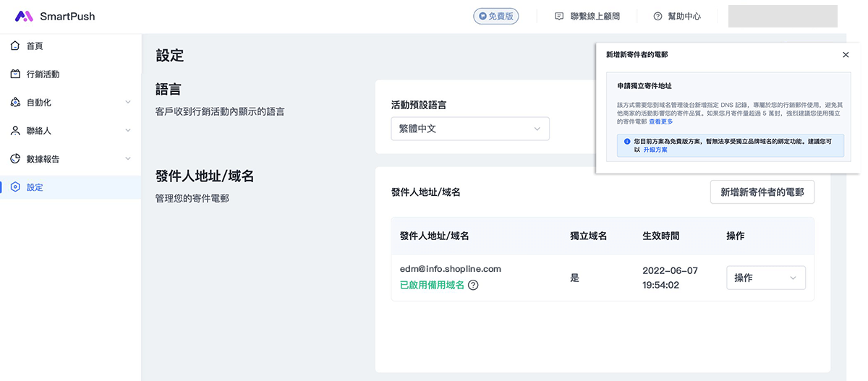
Task: Click the question mark icon beside 幫助中心
Action: tap(658, 16)
